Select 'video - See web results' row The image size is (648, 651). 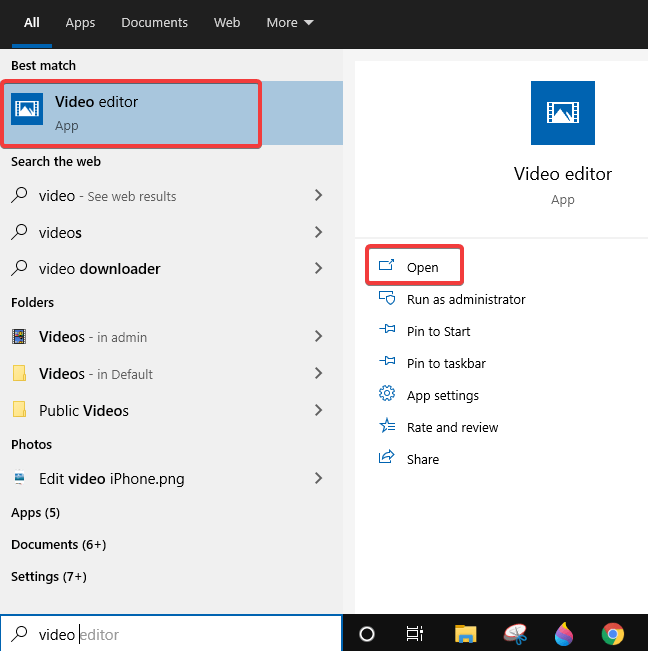coord(171,195)
